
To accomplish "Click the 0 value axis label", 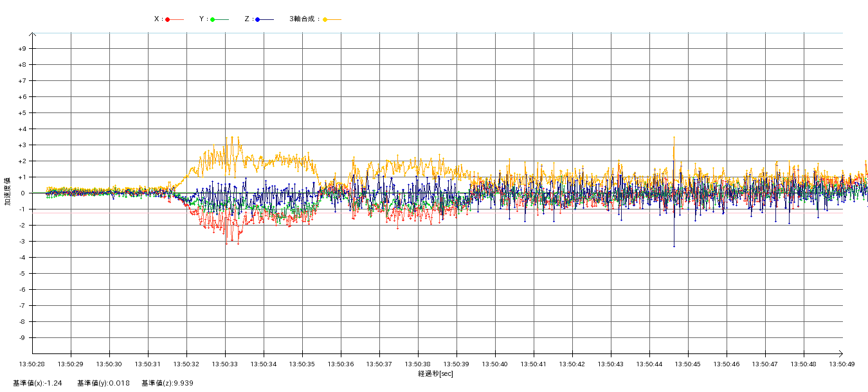I will click(24, 193).
